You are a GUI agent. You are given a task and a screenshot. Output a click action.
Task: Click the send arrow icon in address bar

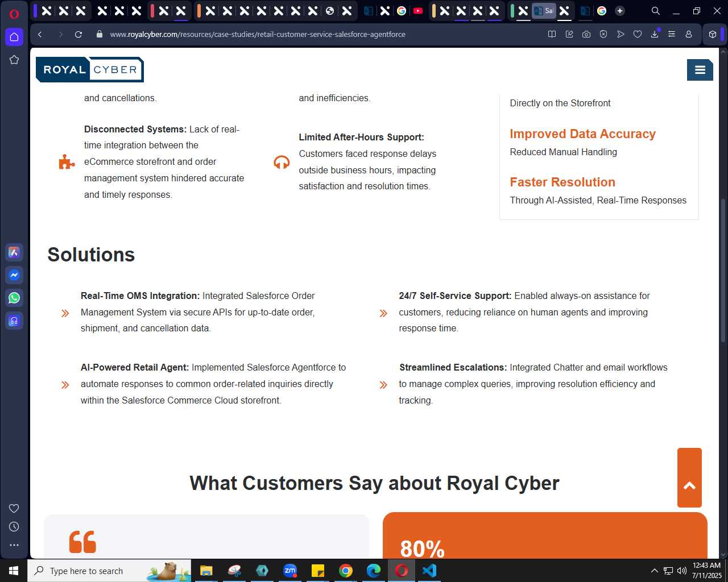coord(621,34)
